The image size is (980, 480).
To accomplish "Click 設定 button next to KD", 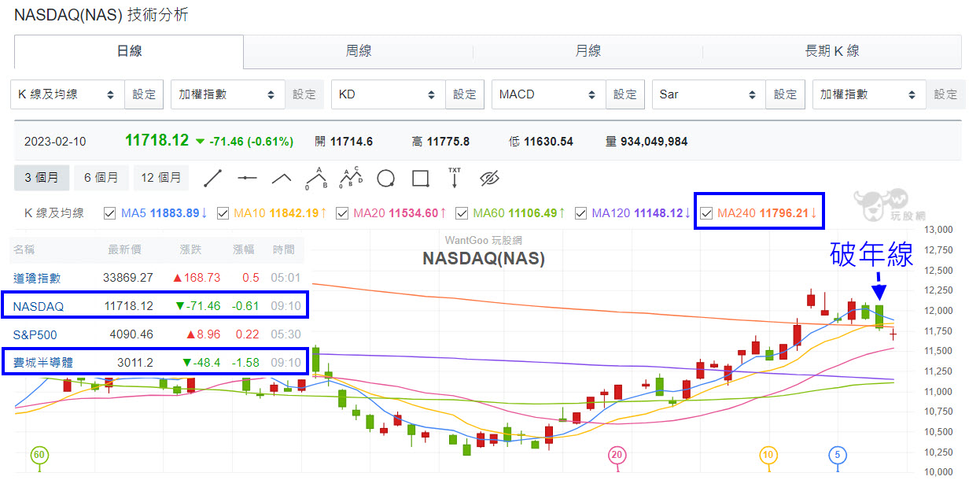I will (465, 94).
